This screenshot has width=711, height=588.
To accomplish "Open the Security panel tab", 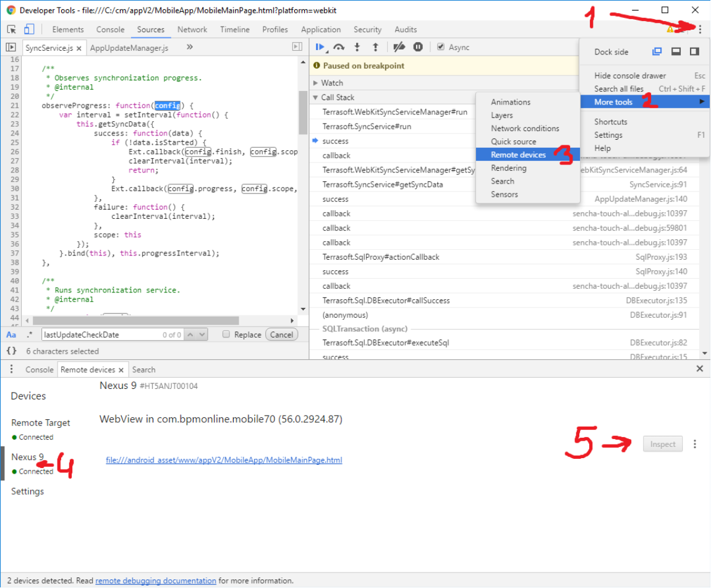I will 367,30.
